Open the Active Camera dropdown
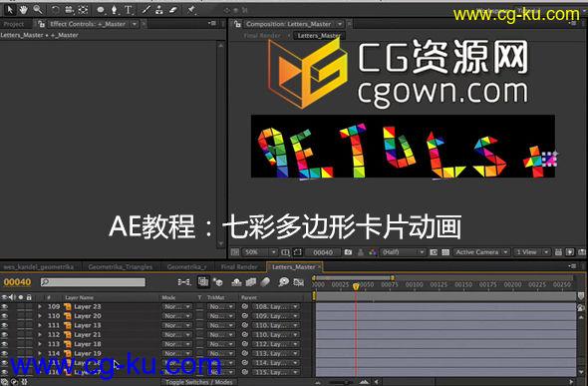588x386 pixels. (481, 252)
